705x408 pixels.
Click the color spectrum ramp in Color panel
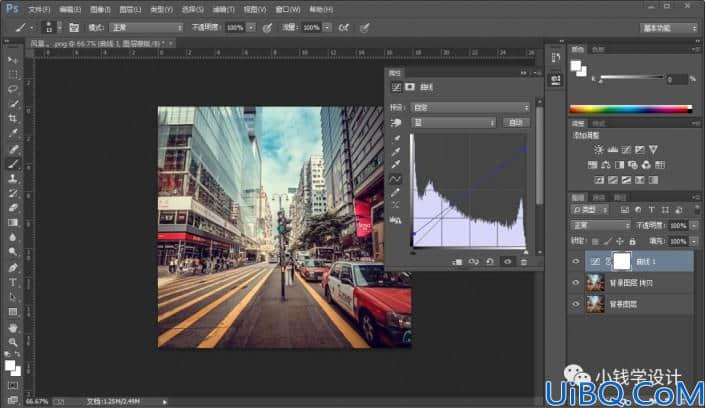coord(631,109)
